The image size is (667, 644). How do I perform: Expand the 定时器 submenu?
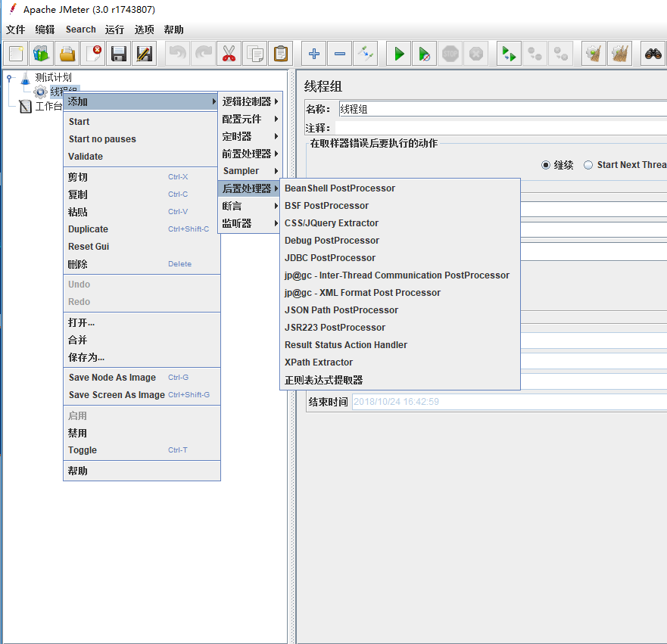click(x=250, y=136)
